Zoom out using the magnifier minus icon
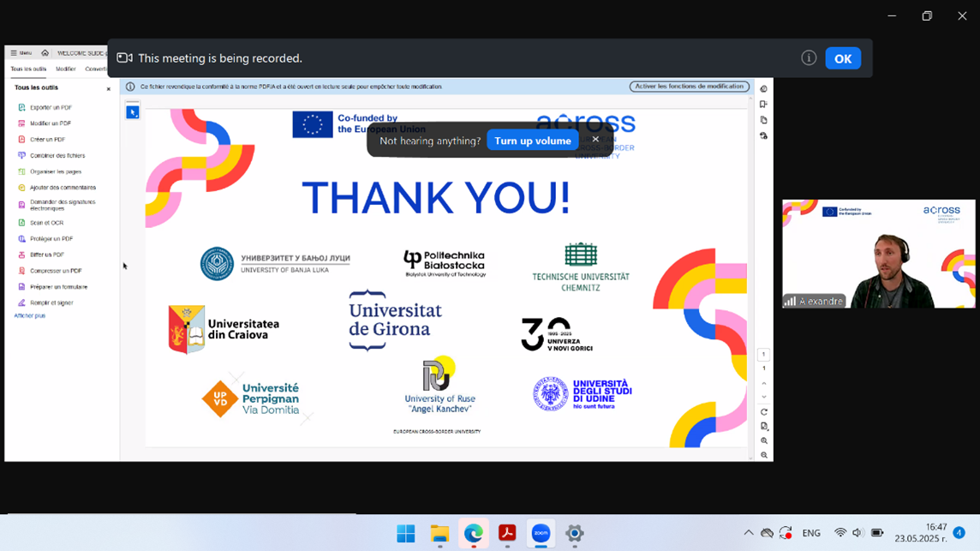Viewport: 980px width, 551px height. [763, 456]
